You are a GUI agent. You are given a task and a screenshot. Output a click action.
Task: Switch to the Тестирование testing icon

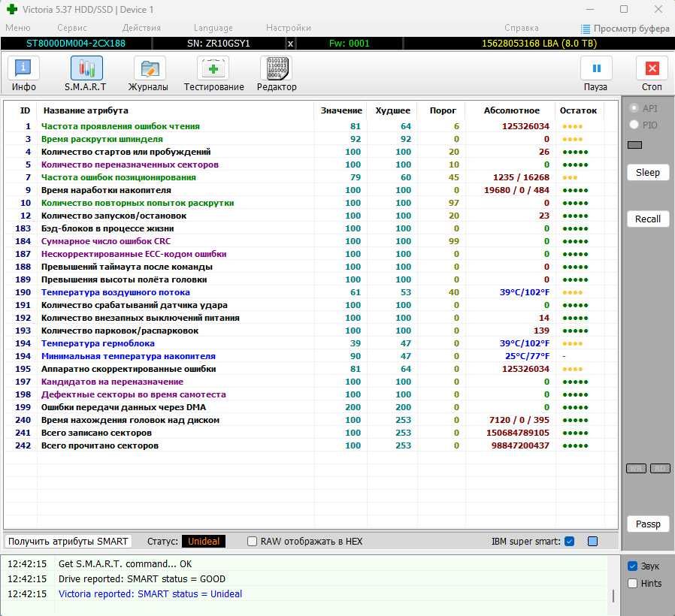pyautogui.click(x=213, y=68)
